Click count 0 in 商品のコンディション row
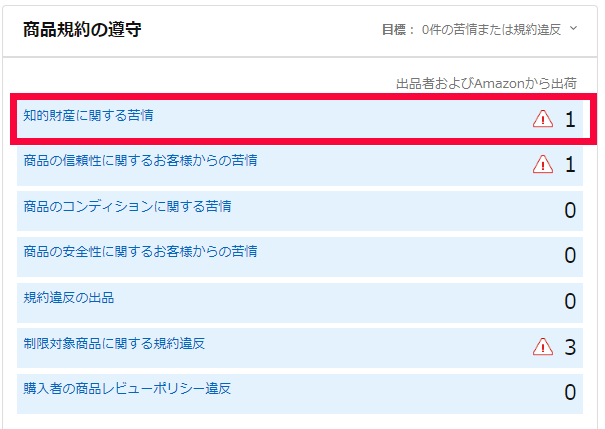Viewport: 605px width, 429px height. pos(570,210)
